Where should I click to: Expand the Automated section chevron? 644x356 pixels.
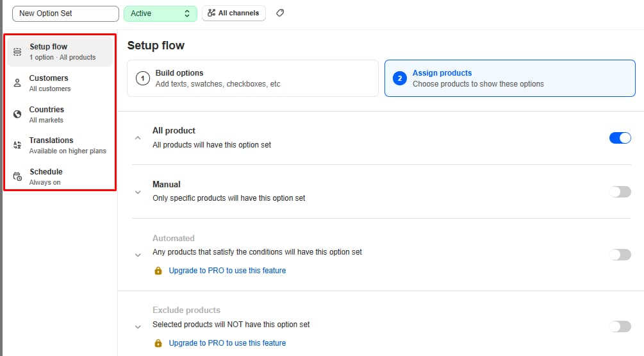(138, 255)
